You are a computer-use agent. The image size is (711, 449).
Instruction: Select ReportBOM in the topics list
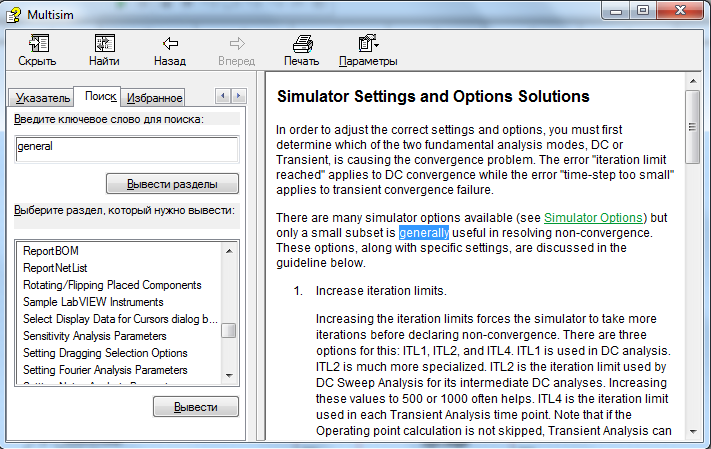click(x=49, y=251)
